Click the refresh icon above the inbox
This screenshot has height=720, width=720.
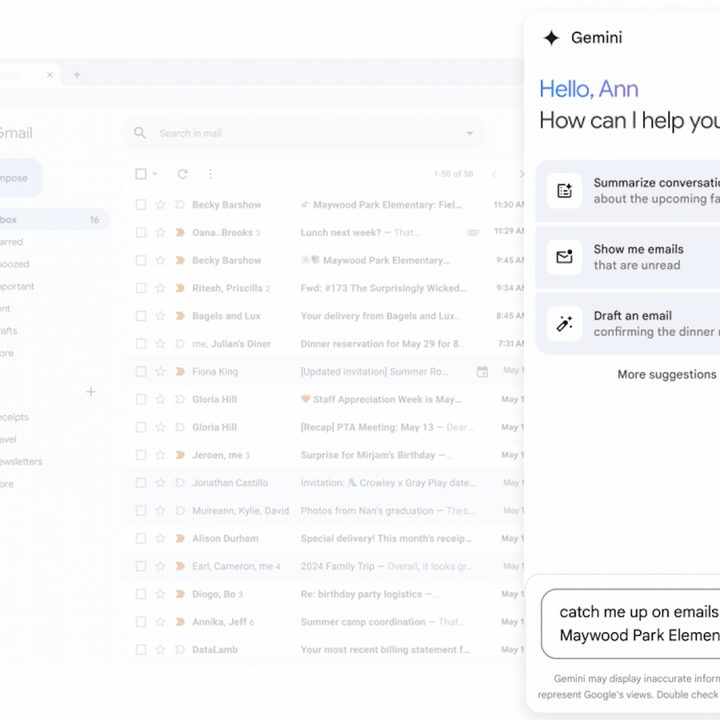coord(183,174)
